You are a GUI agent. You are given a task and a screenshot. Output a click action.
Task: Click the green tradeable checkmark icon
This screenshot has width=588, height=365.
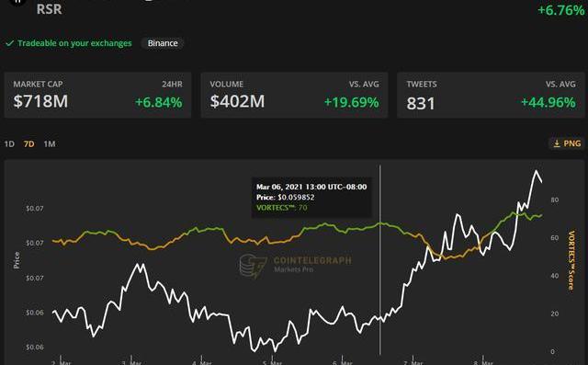coord(10,43)
